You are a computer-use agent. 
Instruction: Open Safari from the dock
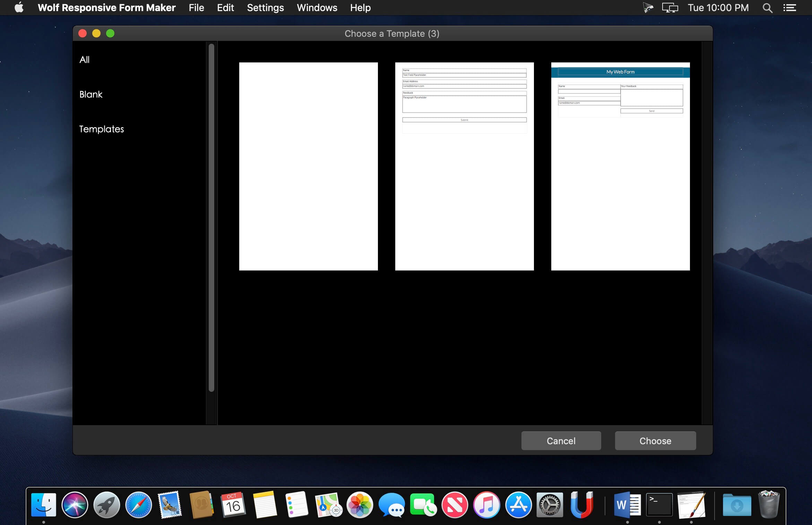point(138,505)
